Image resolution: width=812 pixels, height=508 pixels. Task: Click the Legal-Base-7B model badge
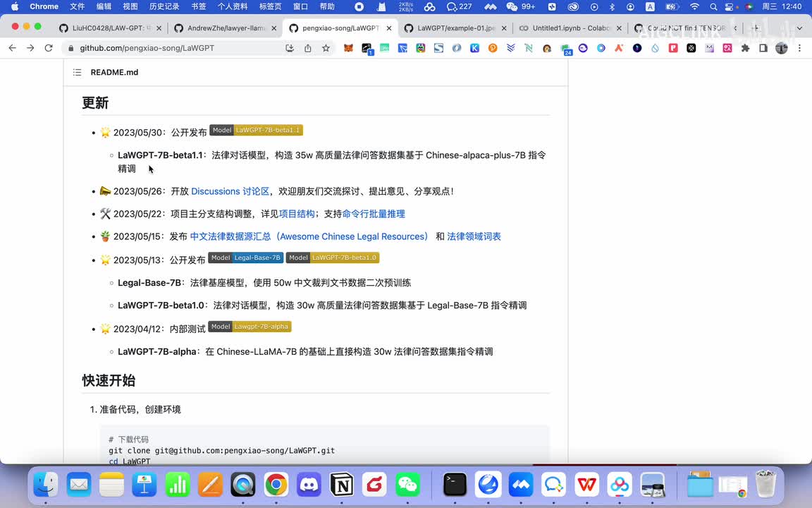(246, 258)
